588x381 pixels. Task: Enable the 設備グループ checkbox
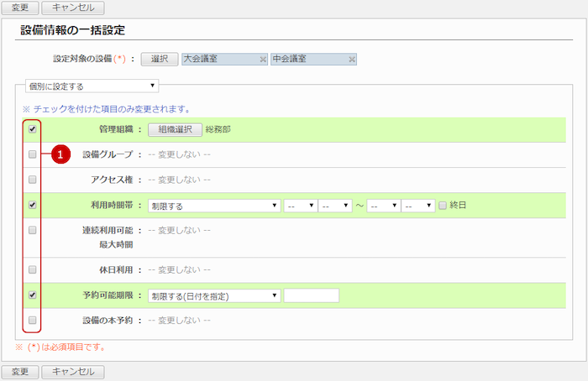click(x=32, y=154)
